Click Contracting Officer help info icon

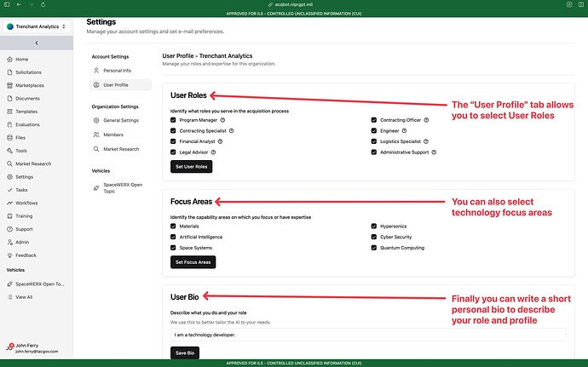point(426,120)
